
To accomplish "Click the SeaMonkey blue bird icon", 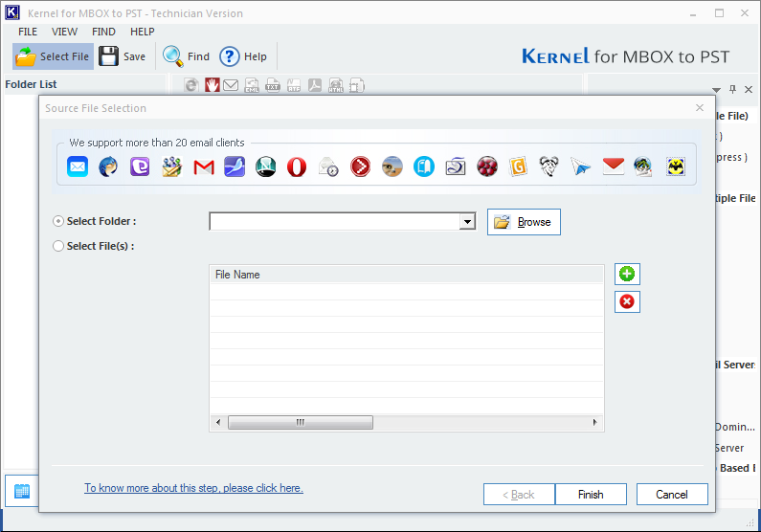I will click(x=235, y=166).
